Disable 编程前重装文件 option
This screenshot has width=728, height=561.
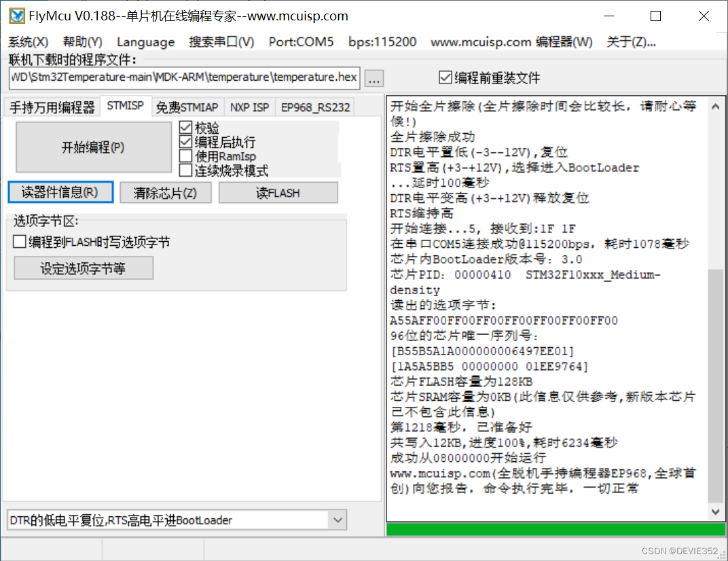click(x=445, y=77)
